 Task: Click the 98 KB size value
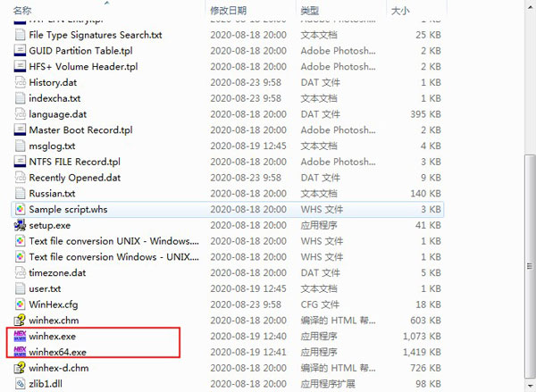(428, 384)
